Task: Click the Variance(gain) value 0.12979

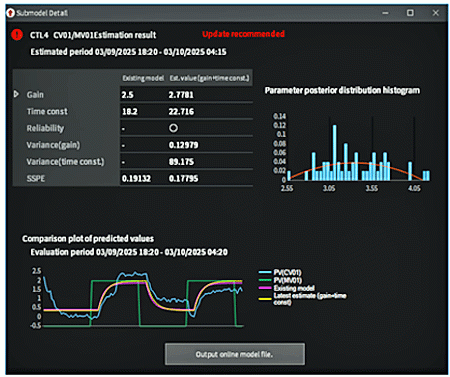Action: point(183,145)
